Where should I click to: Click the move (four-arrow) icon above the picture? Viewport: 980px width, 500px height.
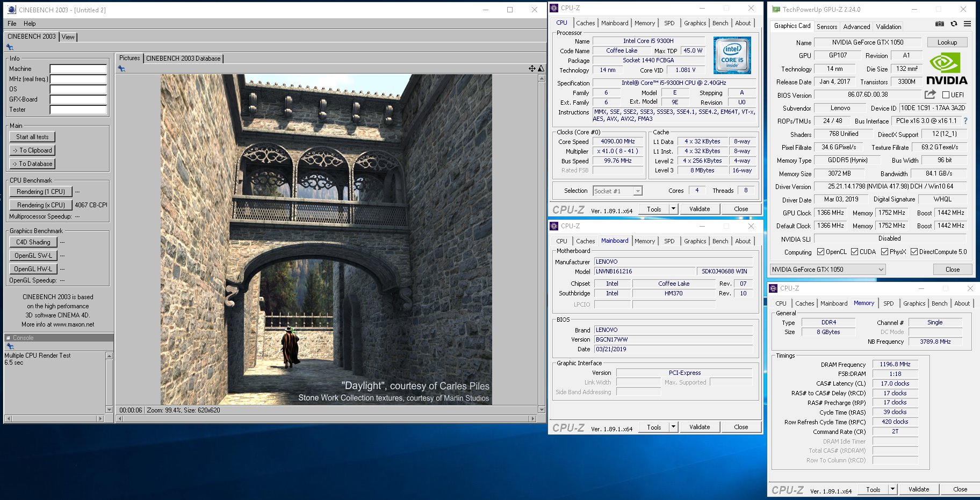532,68
